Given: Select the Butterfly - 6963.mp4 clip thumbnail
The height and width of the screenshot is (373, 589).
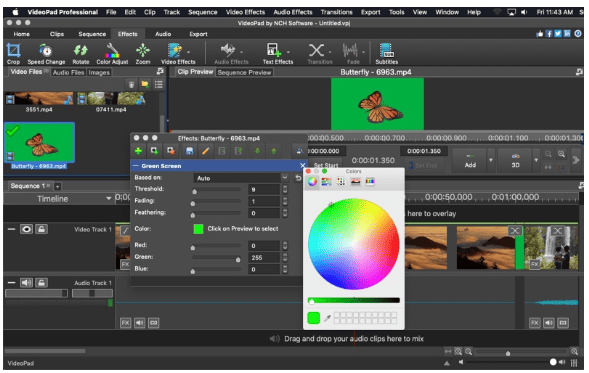Looking at the screenshot, I should (39, 143).
